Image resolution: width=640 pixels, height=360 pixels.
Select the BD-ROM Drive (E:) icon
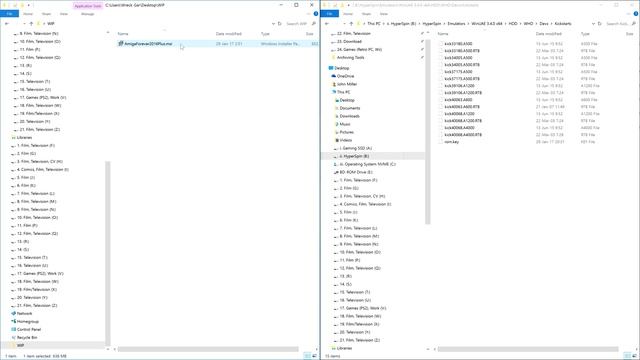click(x=336, y=172)
